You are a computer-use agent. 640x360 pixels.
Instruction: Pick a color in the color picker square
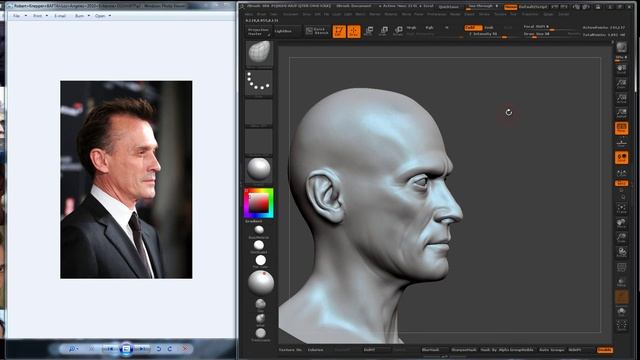[258, 203]
